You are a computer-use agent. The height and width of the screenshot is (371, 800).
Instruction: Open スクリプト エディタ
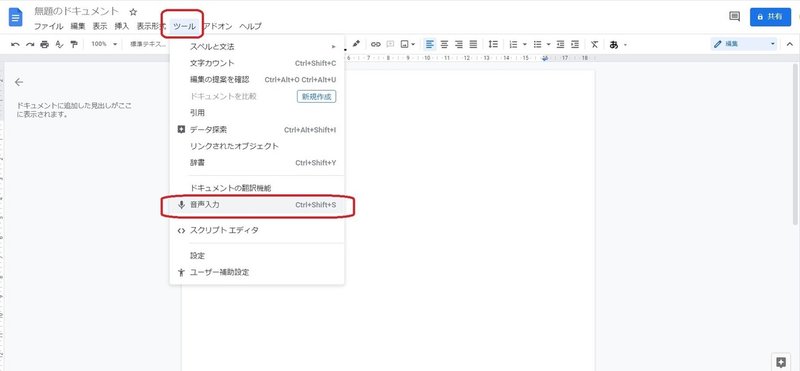pos(257,230)
